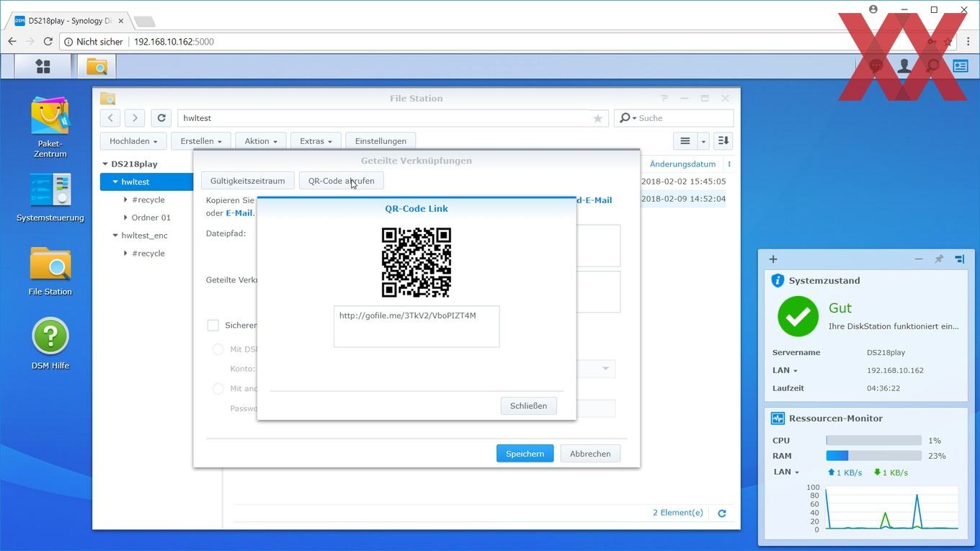980x551 pixels.
Task: Open the LAN dropdown in Ressourcen-Monitor
Action: click(x=787, y=472)
